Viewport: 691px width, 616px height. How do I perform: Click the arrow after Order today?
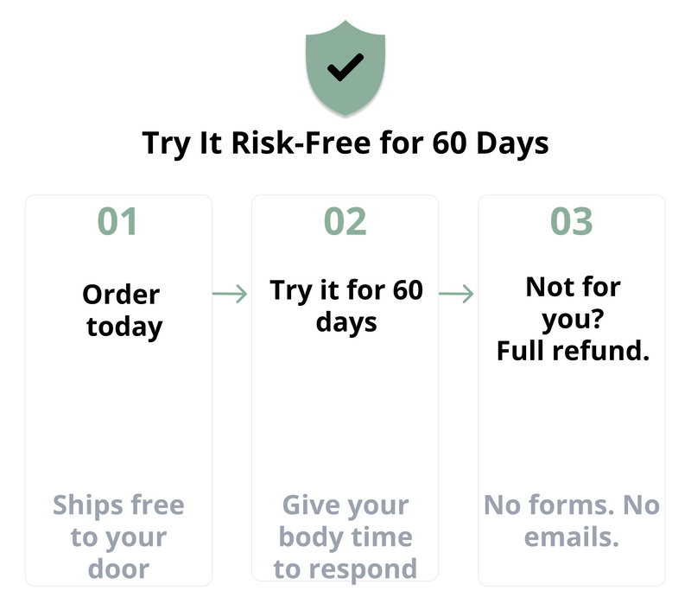pyautogui.click(x=230, y=295)
